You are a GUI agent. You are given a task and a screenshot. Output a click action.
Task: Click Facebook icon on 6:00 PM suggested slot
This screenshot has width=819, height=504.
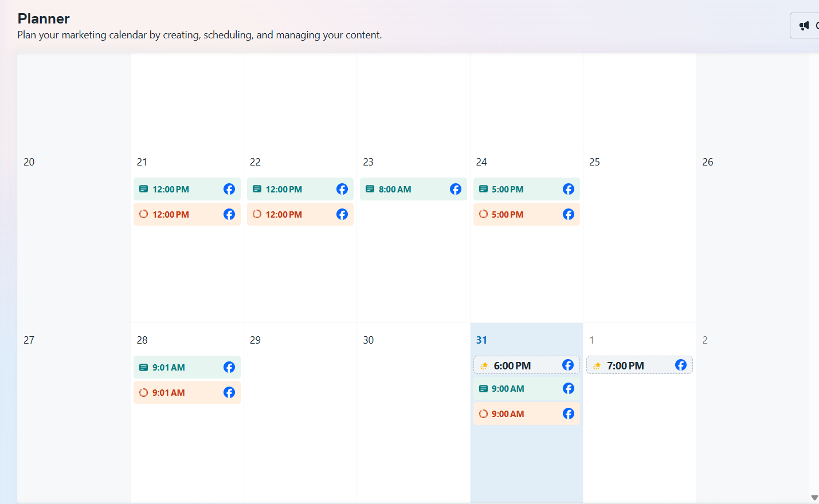[568, 365]
